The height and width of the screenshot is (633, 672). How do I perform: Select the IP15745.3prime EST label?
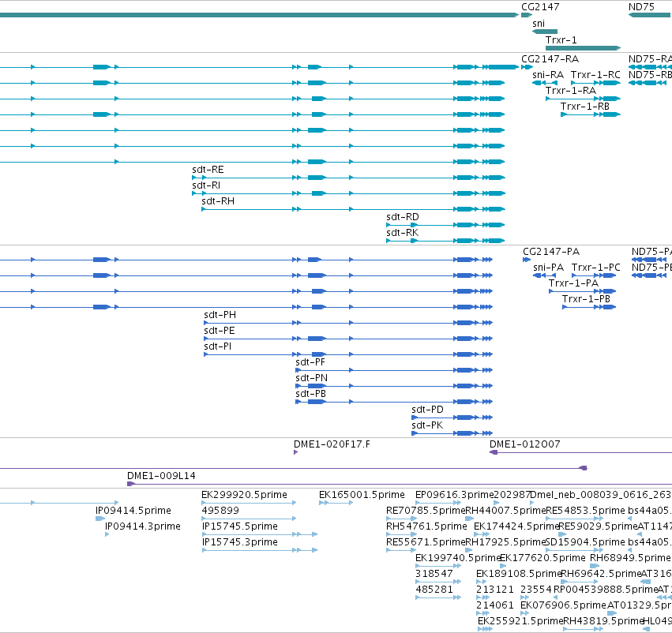point(239,543)
